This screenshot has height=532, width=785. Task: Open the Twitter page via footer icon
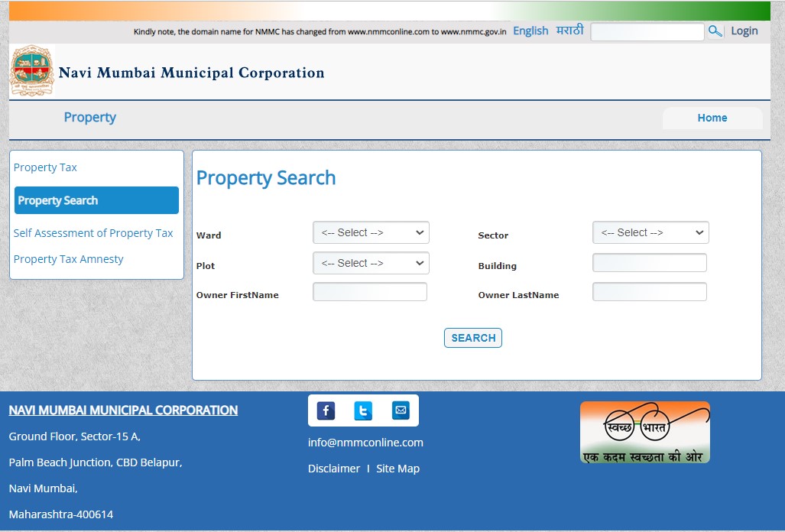point(363,410)
